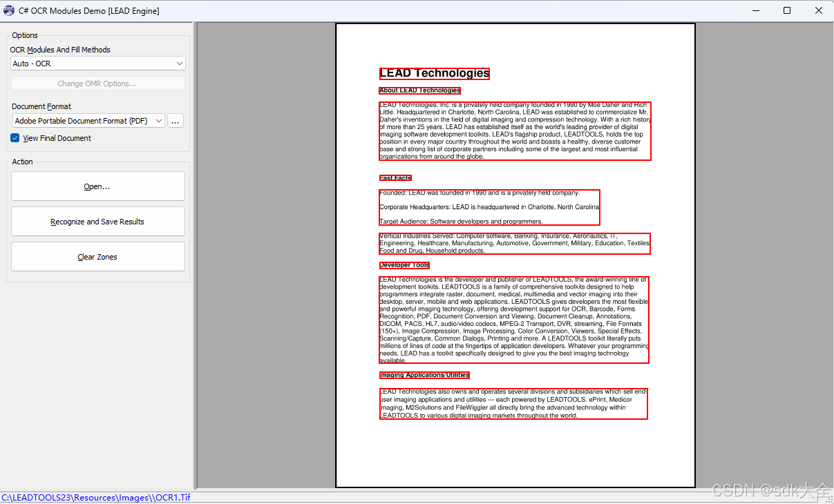Select the Imaging Applications/Utilities heading zone
This screenshot has width=834, height=504.
(424, 375)
